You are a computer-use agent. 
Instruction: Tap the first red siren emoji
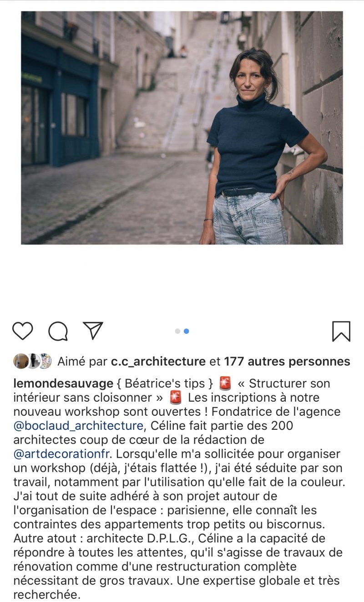click(x=225, y=383)
